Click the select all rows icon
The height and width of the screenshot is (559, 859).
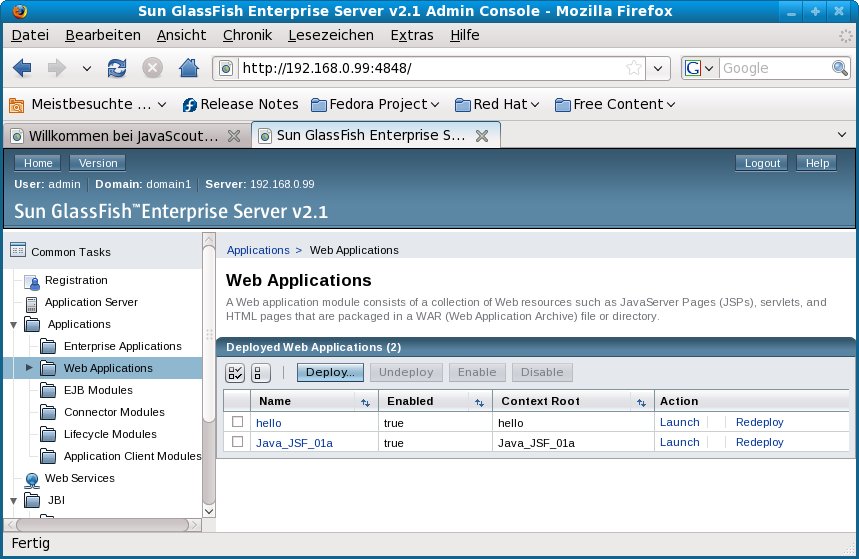point(235,373)
